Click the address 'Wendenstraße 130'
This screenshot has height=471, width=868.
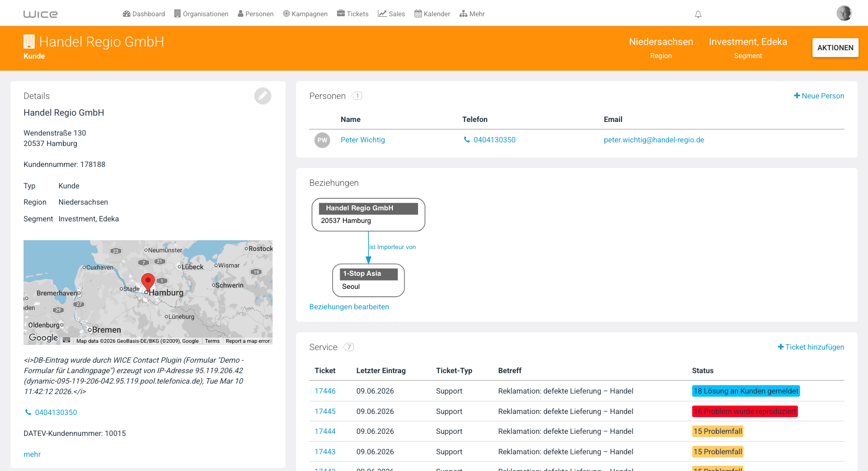55,133
